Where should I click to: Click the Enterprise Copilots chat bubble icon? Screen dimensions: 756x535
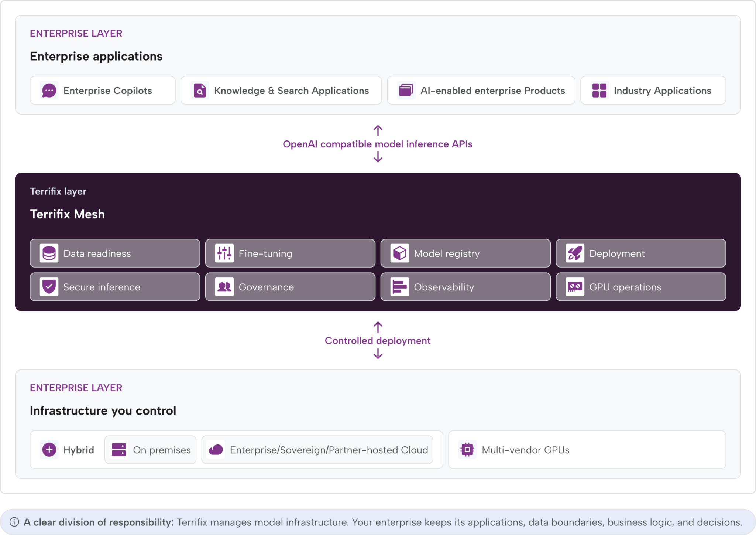coord(49,91)
